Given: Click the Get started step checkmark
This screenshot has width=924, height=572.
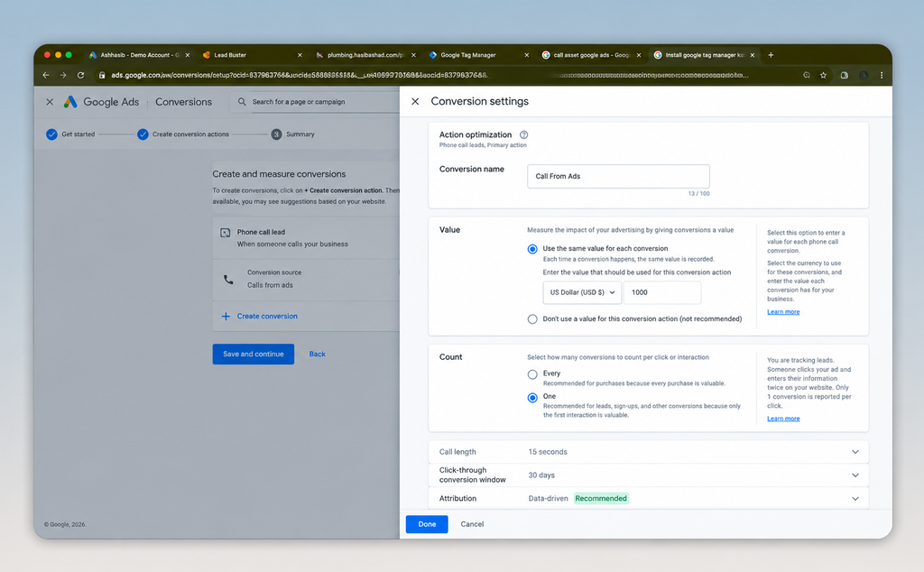Looking at the screenshot, I should pyautogui.click(x=51, y=134).
